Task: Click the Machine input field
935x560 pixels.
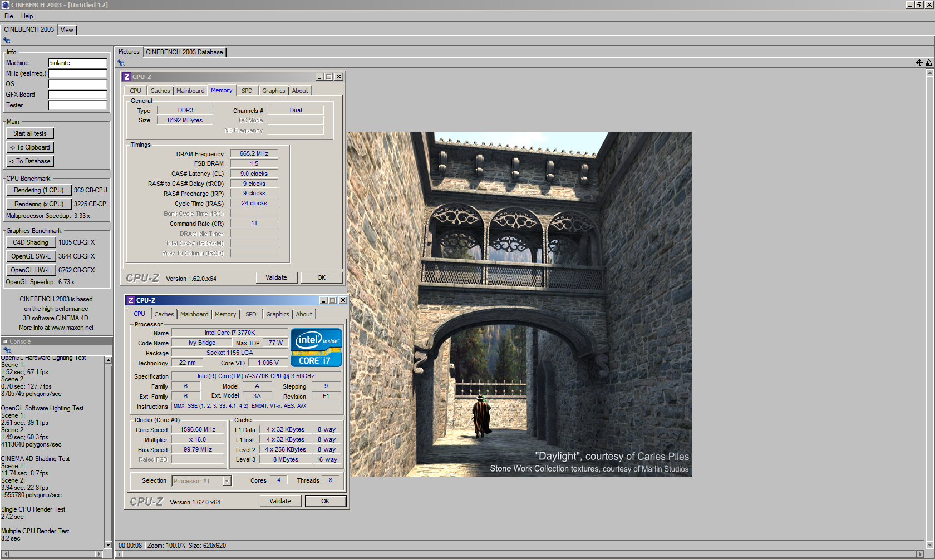Action: coord(77,63)
